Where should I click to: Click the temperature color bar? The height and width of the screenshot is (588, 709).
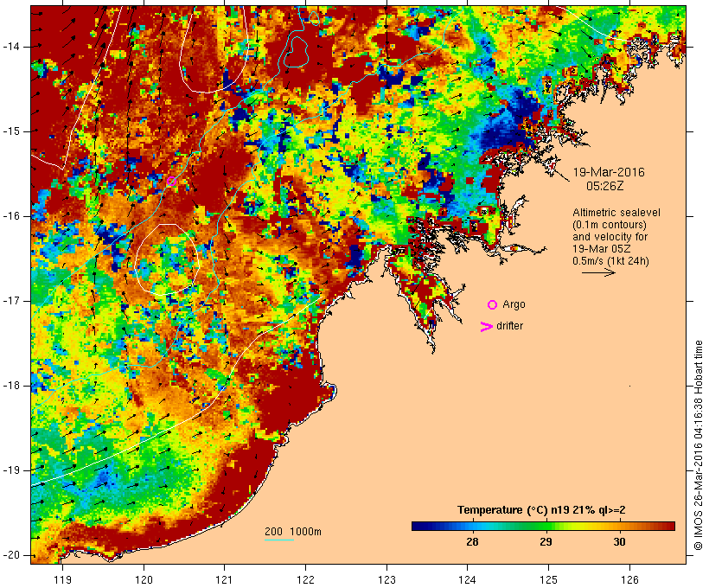click(543, 526)
